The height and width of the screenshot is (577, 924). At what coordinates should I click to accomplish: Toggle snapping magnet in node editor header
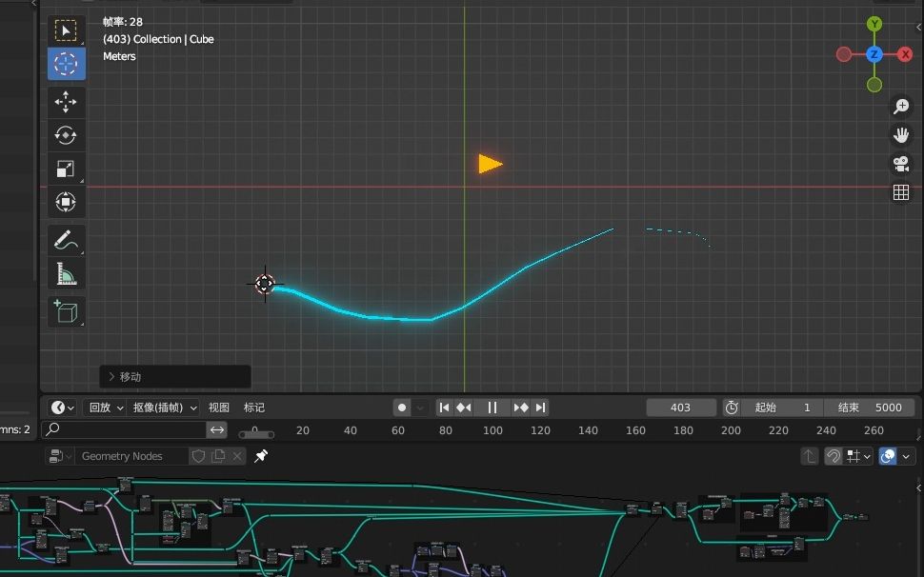point(832,456)
